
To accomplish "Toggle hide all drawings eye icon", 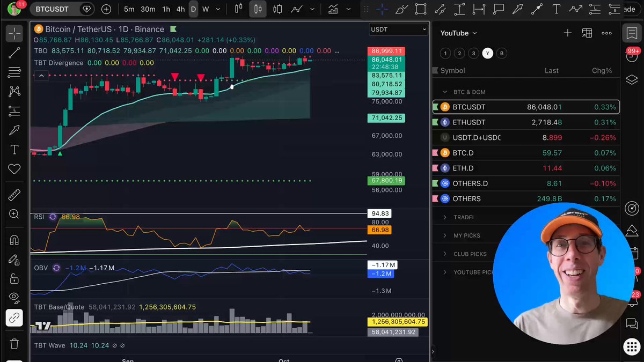I will point(14,298).
